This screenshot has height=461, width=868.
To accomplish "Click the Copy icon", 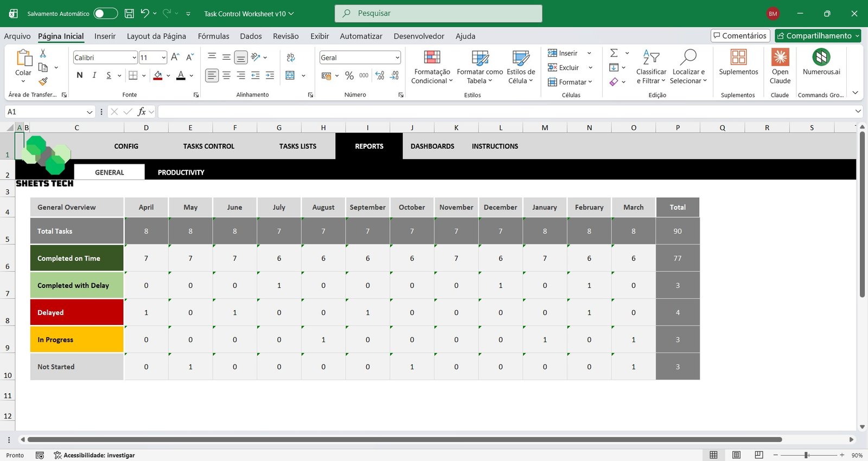I will 43,67.
